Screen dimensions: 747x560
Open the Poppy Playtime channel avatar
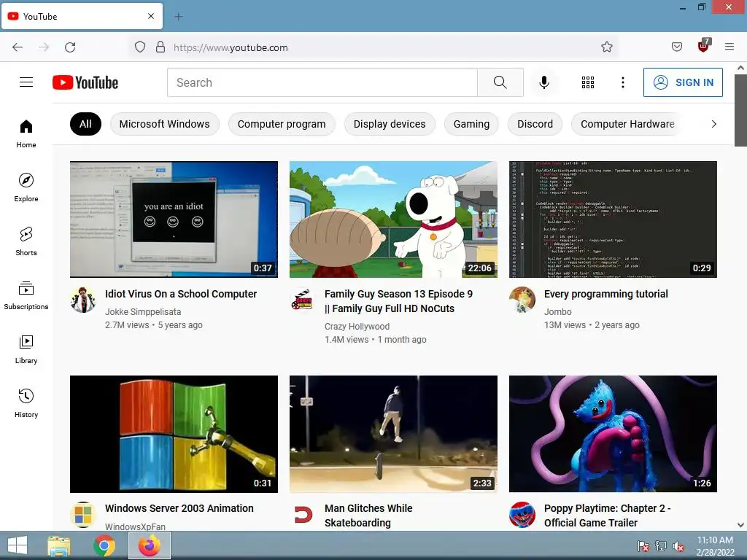coord(522,514)
